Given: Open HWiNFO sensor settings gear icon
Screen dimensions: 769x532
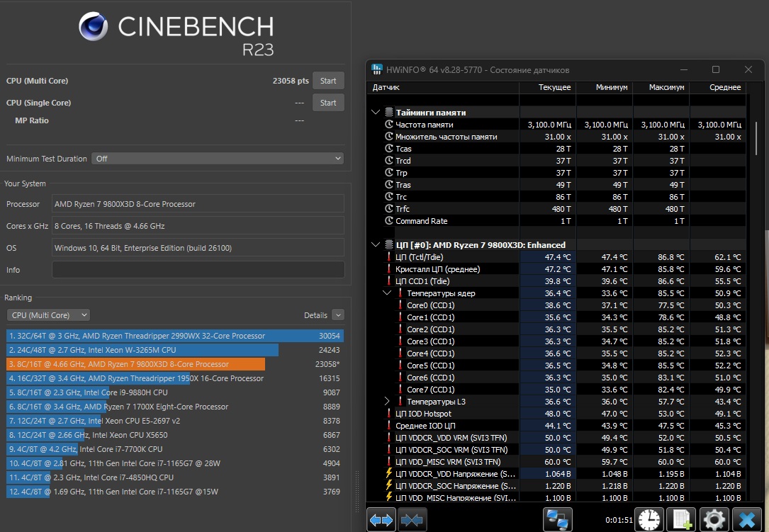Looking at the screenshot, I should [714, 520].
